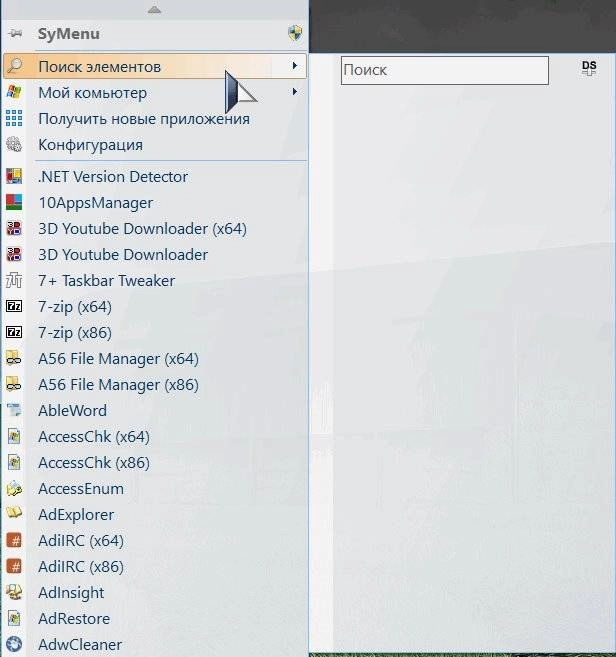Expand the Поиск элементов submenu arrow

click(295, 66)
